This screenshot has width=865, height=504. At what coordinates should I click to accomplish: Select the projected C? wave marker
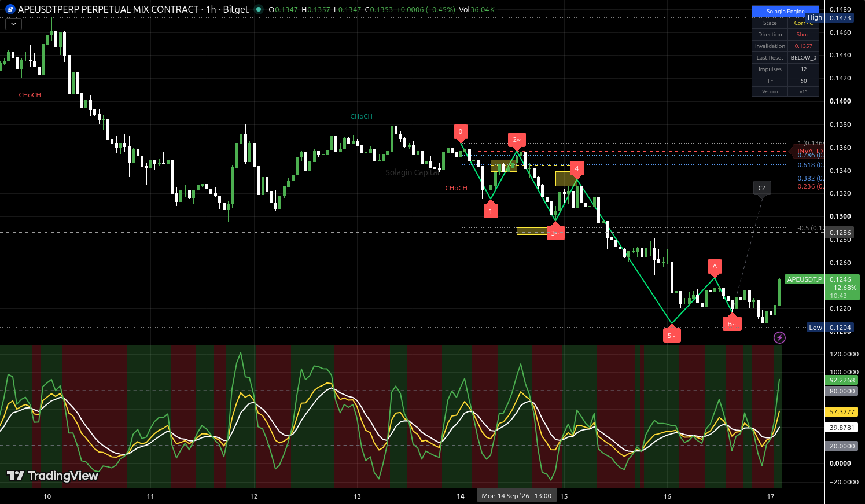coord(762,189)
